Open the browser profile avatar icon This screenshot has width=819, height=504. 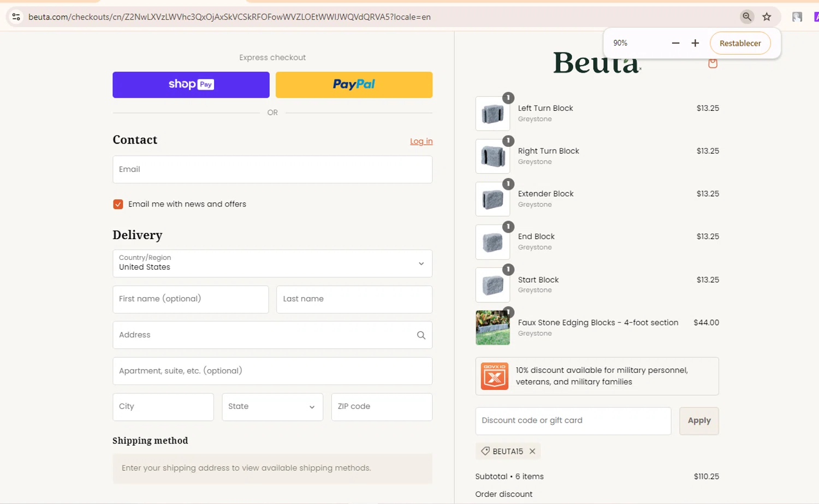point(797,17)
